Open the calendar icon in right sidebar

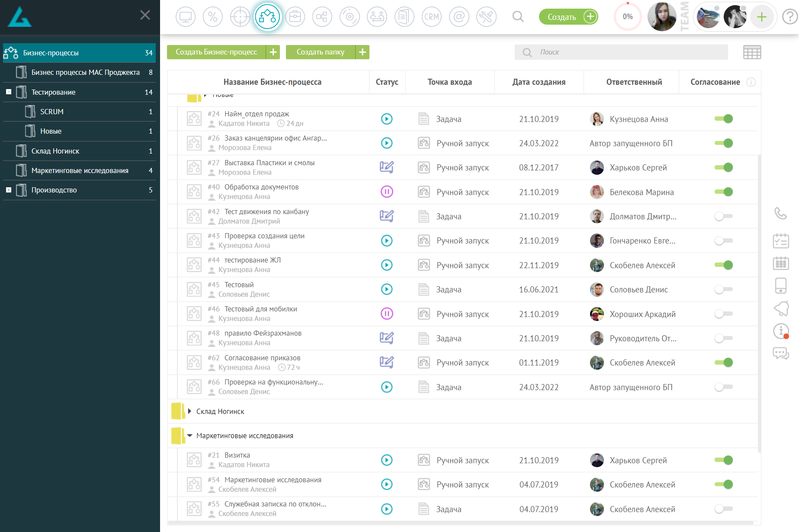coord(781,264)
